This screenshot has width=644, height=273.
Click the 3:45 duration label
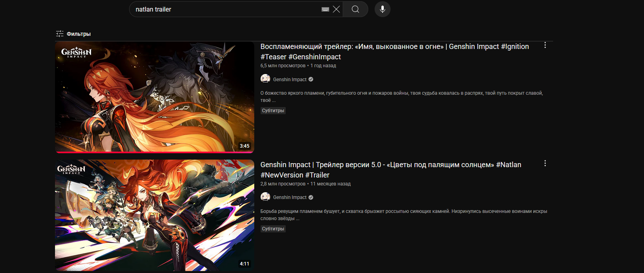coord(245,146)
